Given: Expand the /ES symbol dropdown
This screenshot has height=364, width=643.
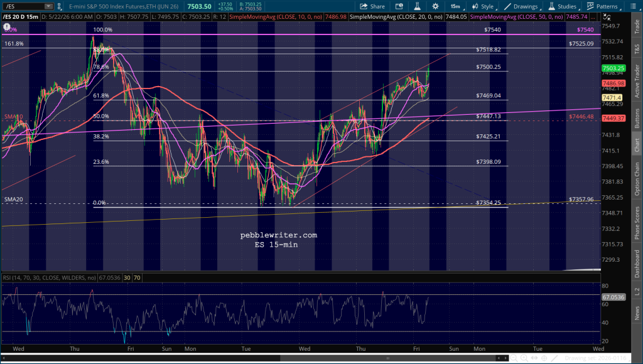Looking at the screenshot, I should (49, 6).
